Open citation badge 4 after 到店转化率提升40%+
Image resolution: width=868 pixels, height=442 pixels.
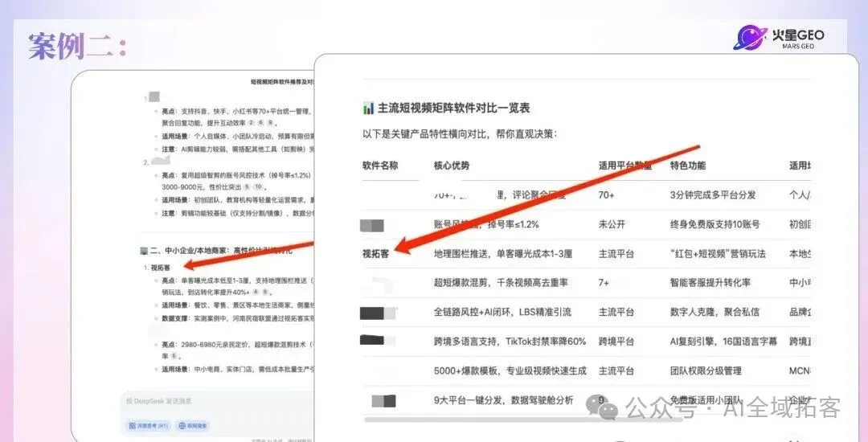click(x=256, y=292)
